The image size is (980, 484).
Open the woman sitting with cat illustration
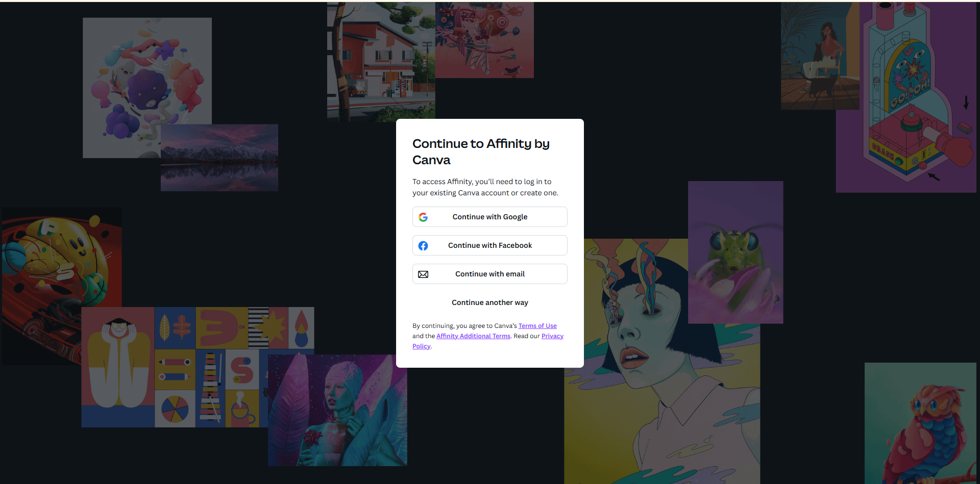pos(819,56)
